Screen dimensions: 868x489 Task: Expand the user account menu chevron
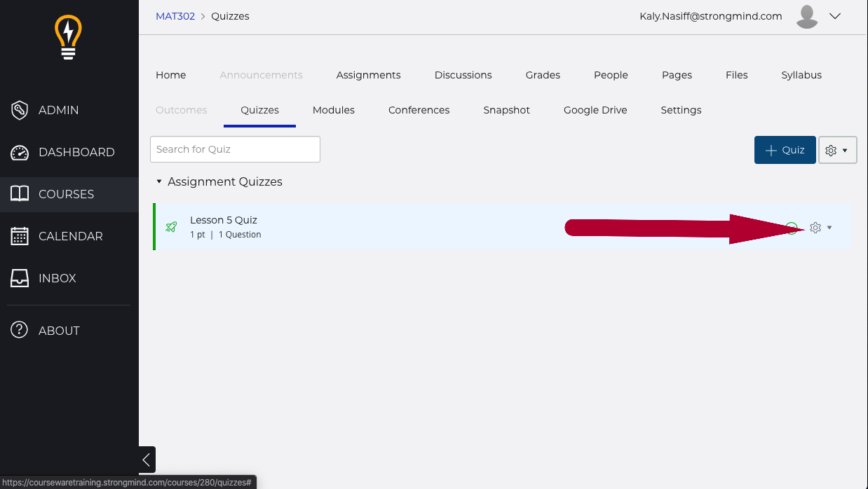tap(834, 16)
